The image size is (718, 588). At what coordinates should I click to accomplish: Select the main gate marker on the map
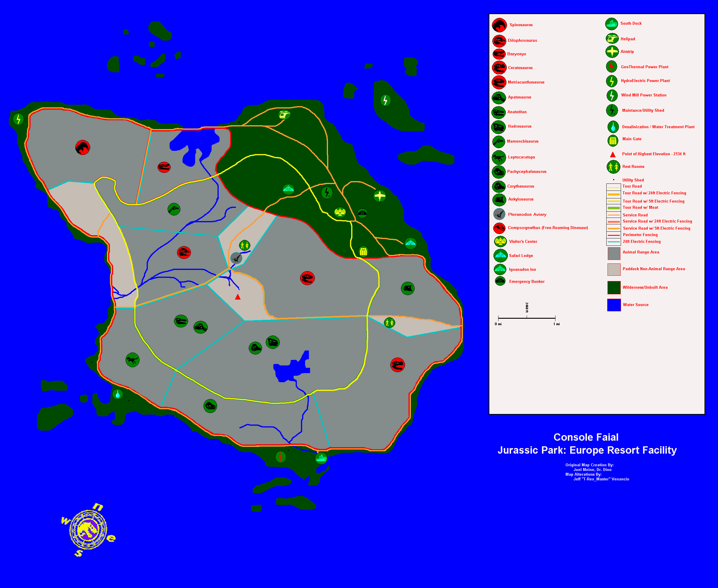[363, 251]
